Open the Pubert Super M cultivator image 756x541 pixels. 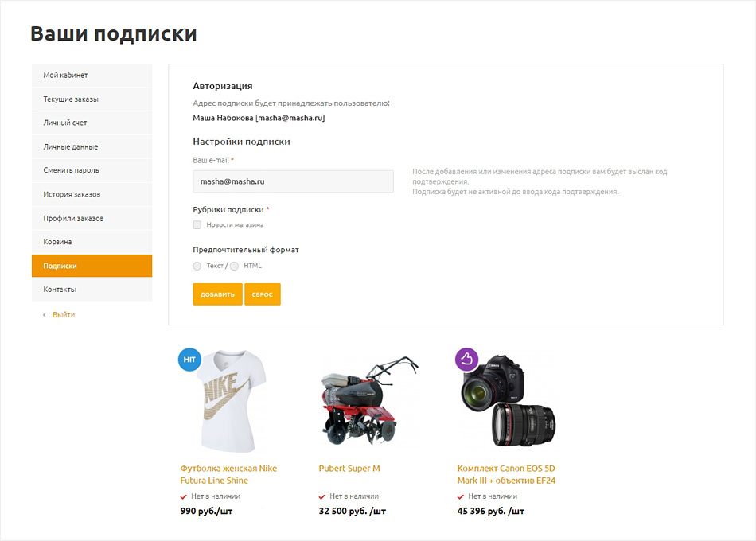[x=368, y=401]
